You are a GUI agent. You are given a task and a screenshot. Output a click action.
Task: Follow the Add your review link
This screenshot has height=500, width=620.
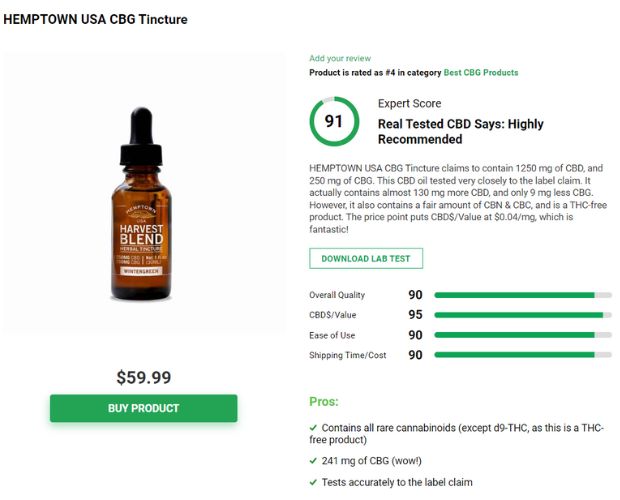340,58
